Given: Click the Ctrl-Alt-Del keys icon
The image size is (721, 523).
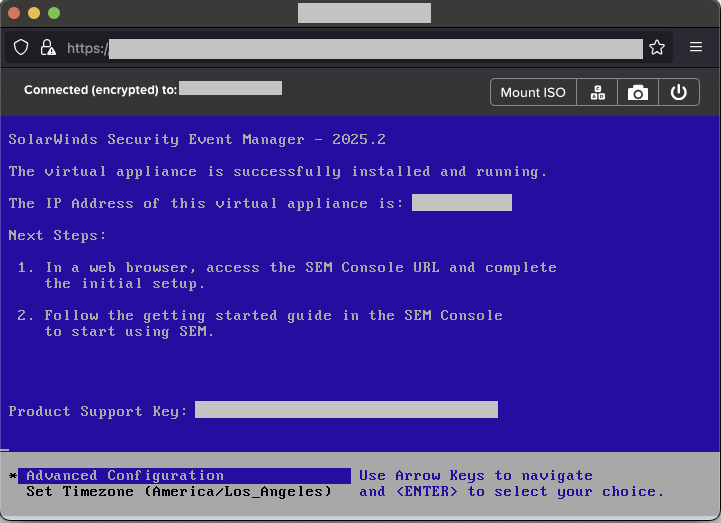Looking at the screenshot, I should [597, 92].
